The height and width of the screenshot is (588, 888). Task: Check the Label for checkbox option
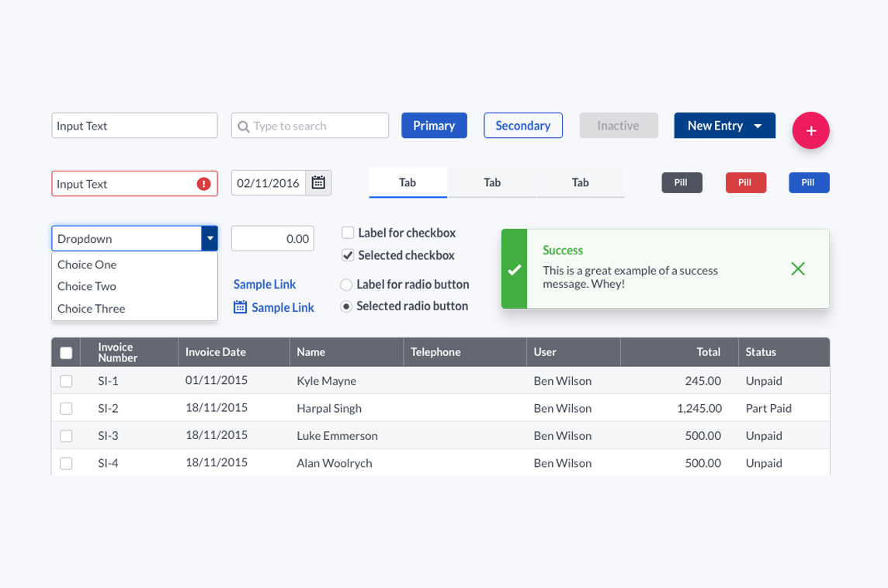(x=348, y=233)
